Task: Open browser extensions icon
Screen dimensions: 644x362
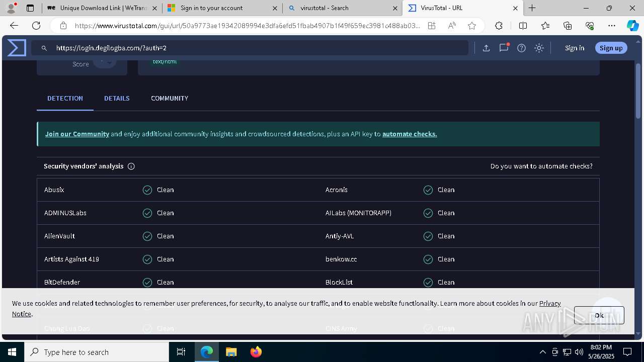Action: [499, 26]
